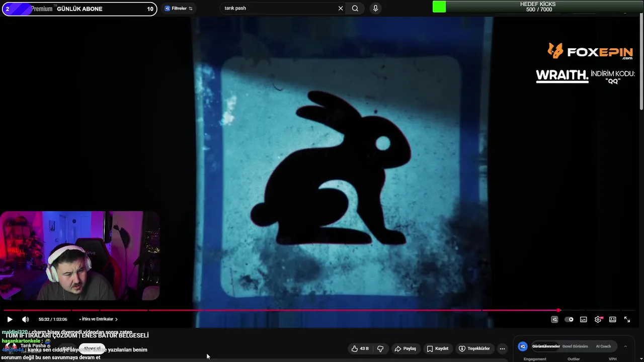
Task: Open the Paylaş share dialog
Action: click(x=406, y=348)
